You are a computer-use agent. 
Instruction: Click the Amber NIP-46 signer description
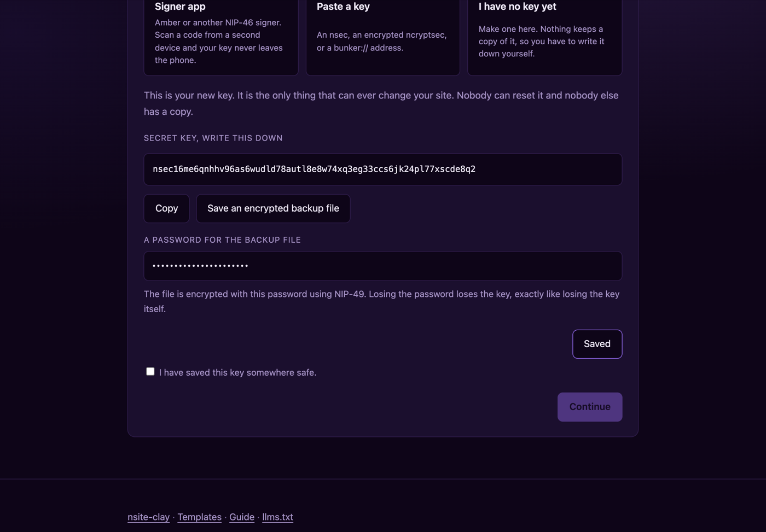click(x=219, y=41)
